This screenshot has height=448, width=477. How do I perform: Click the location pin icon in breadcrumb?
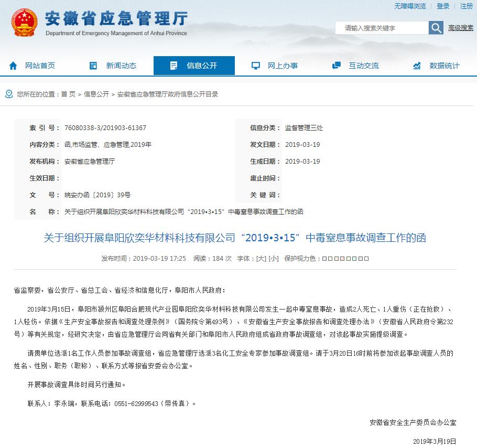point(8,94)
